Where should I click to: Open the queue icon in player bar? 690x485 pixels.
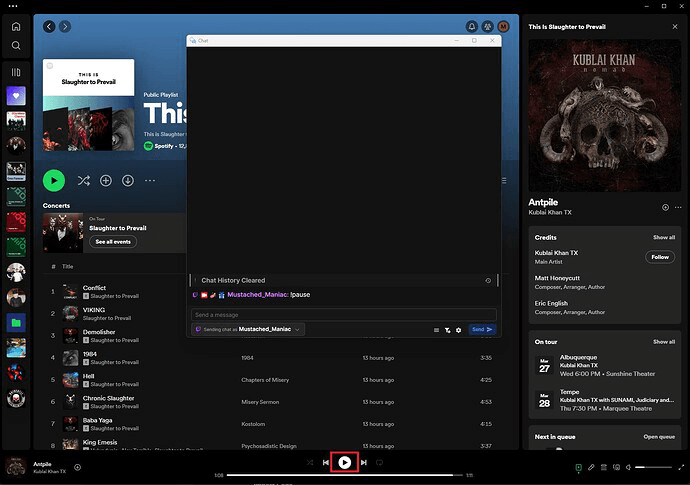604,467
